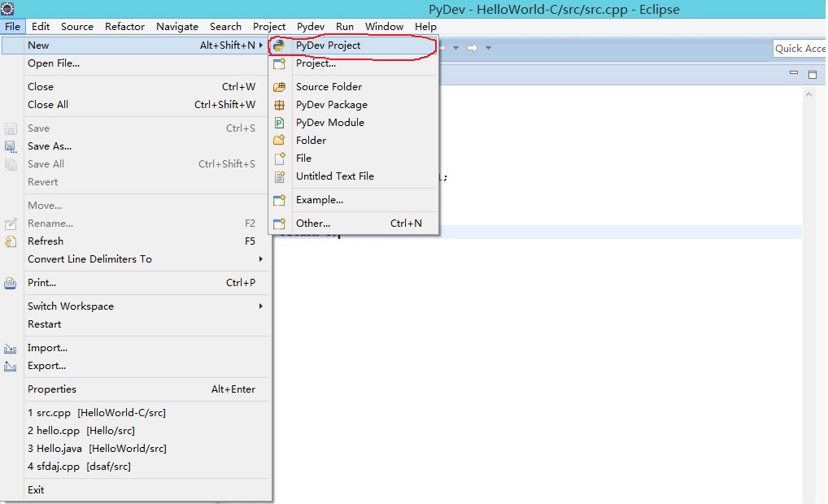This screenshot has width=828, height=504.
Task: Click the Folder icon in submenu
Action: [x=279, y=141]
